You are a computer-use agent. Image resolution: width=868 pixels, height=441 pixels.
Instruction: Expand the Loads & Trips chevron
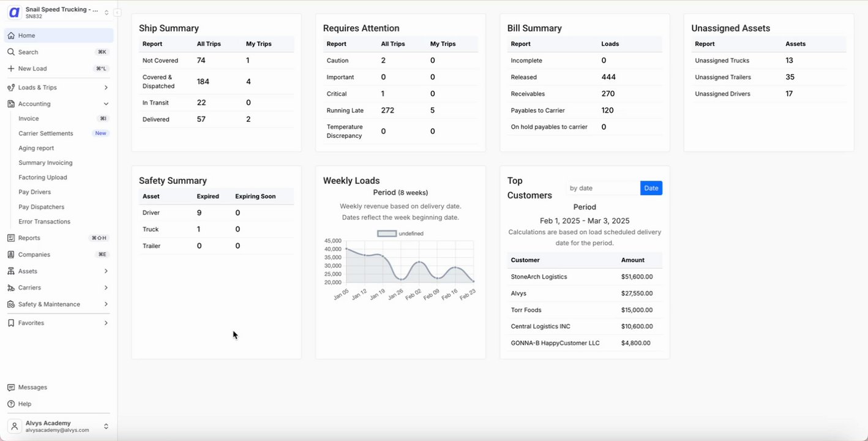106,88
